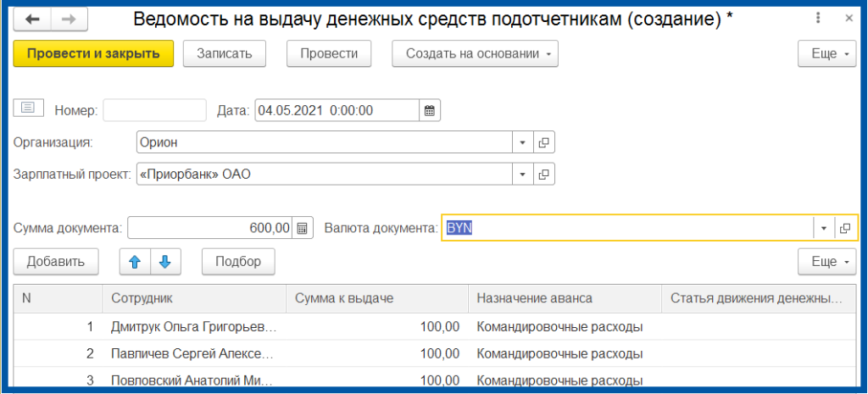Image resolution: width=868 pixels, height=394 pixels.
Task: Open the top Еще menu
Action: 829,53
